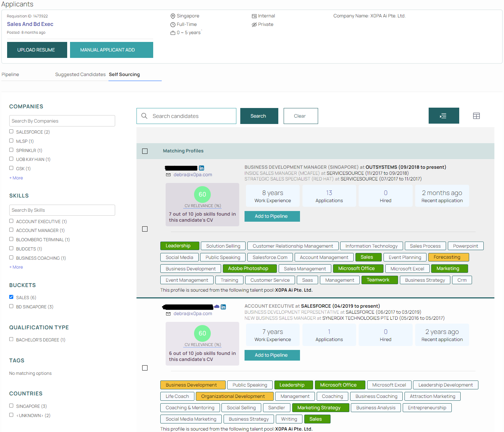
Task: Click the Search button
Action: tap(259, 116)
